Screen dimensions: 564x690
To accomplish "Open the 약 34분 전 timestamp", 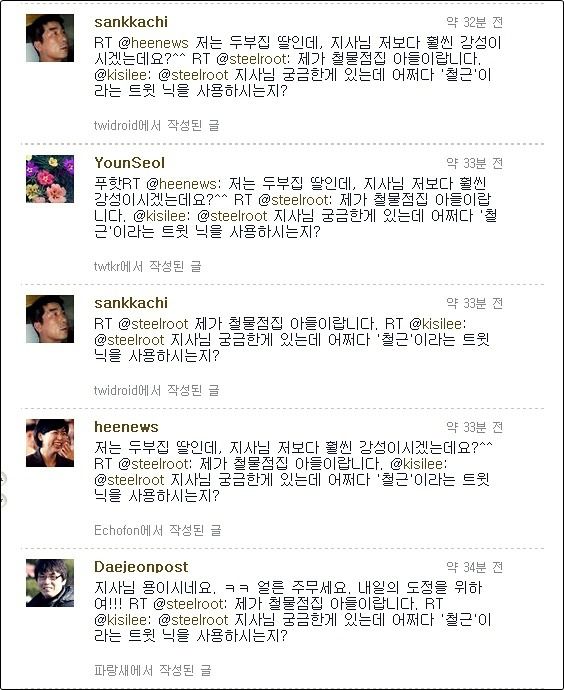I will pyautogui.click(x=474, y=567).
